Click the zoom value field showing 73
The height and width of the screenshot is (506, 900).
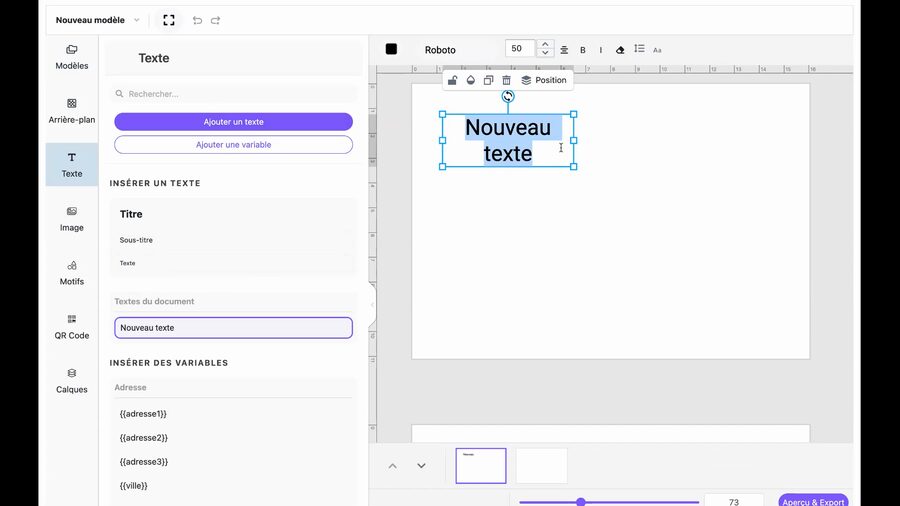(x=734, y=500)
